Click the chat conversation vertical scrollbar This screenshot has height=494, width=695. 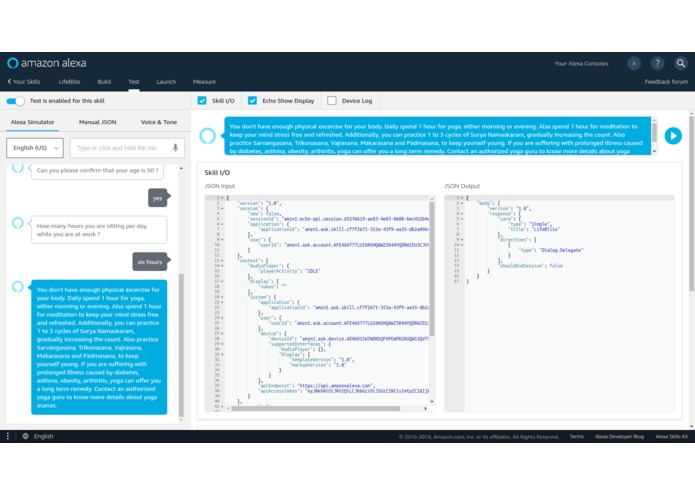(181, 345)
